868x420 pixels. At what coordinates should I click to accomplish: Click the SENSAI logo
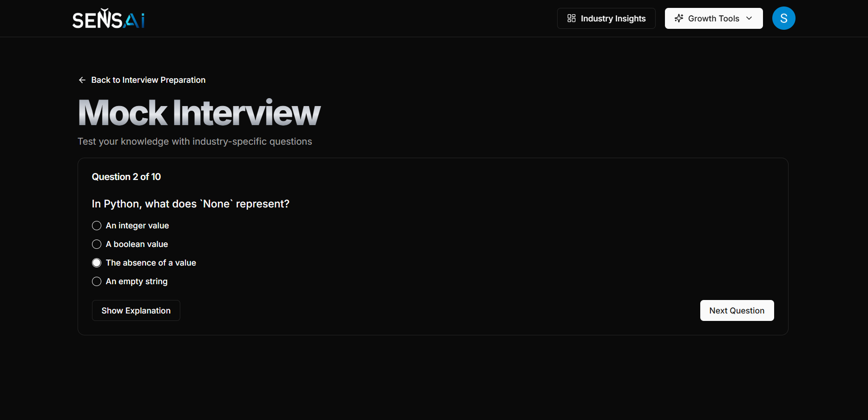pyautogui.click(x=108, y=19)
